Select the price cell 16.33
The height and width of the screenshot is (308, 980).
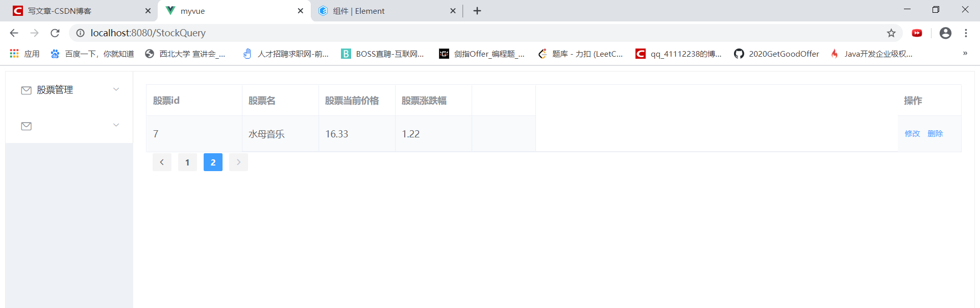pos(357,134)
